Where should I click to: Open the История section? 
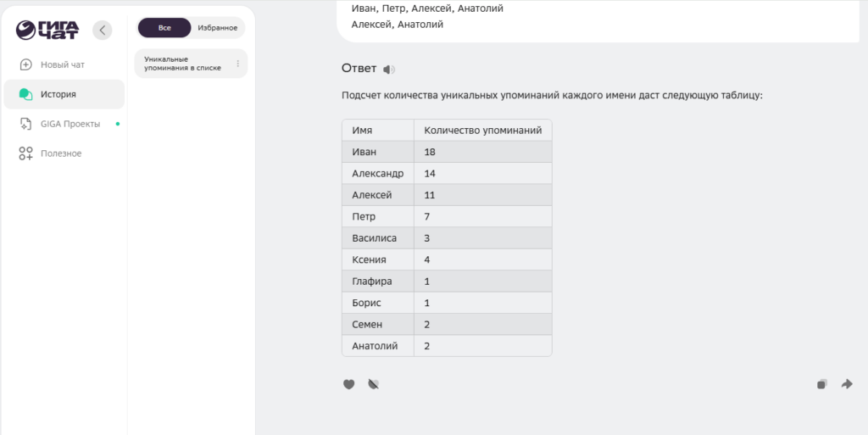58,94
